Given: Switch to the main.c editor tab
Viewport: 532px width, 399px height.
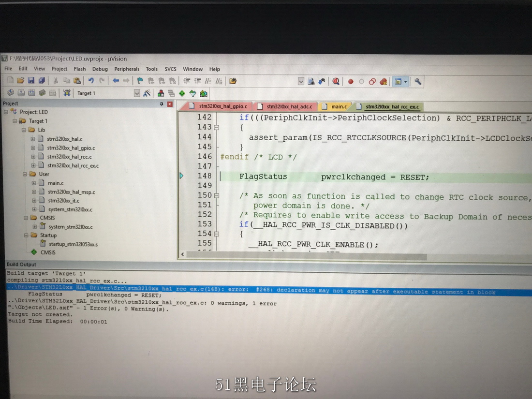Looking at the screenshot, I should pyautogui.click(x=335, y=106).
